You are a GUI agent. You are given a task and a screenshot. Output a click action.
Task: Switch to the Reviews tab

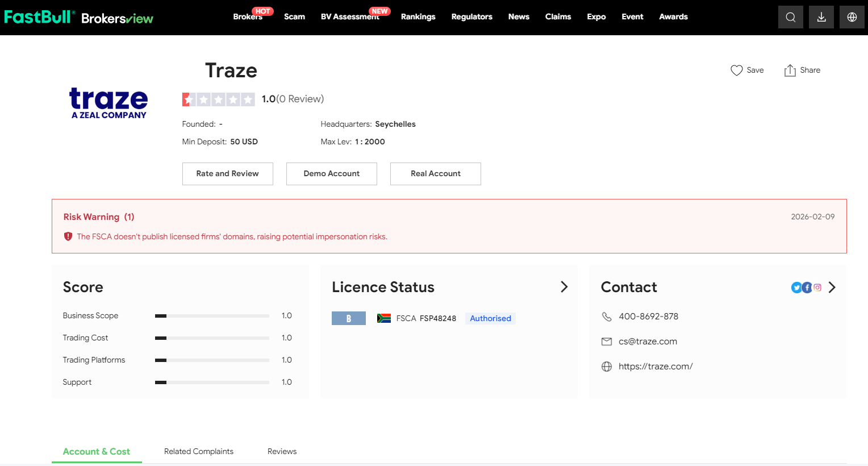pyautogui.click(x=282, y=451)
